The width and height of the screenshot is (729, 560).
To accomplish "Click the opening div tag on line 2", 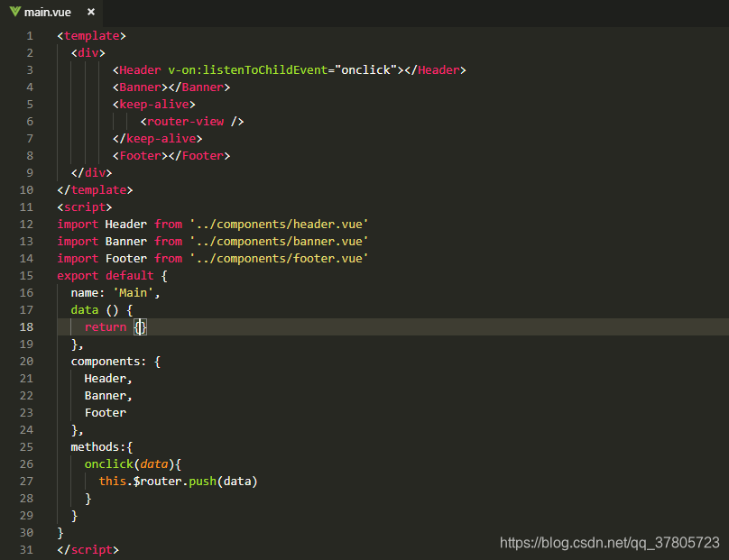I will (88, 53).
